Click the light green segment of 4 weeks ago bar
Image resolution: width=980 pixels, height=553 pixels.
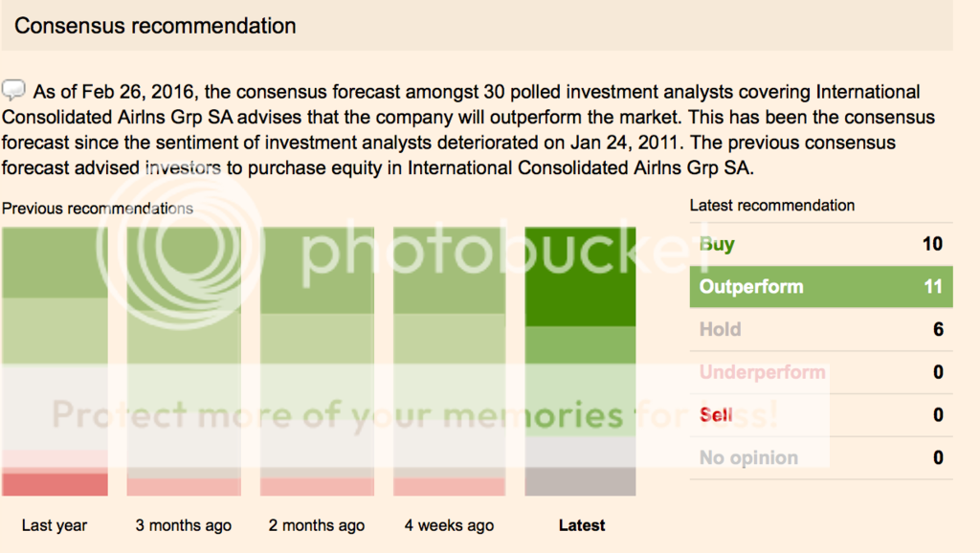tap(449, 340)
